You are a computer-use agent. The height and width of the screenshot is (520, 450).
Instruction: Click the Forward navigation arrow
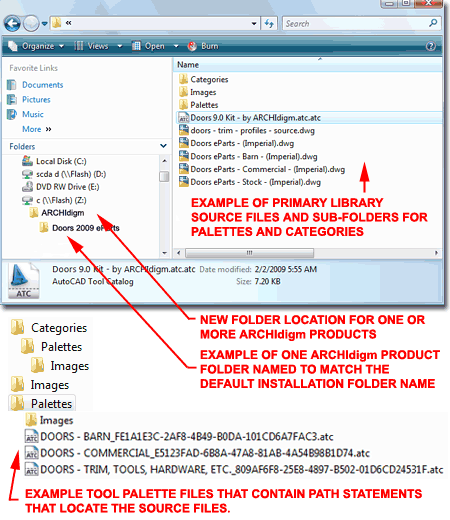(x=31, y=24)
